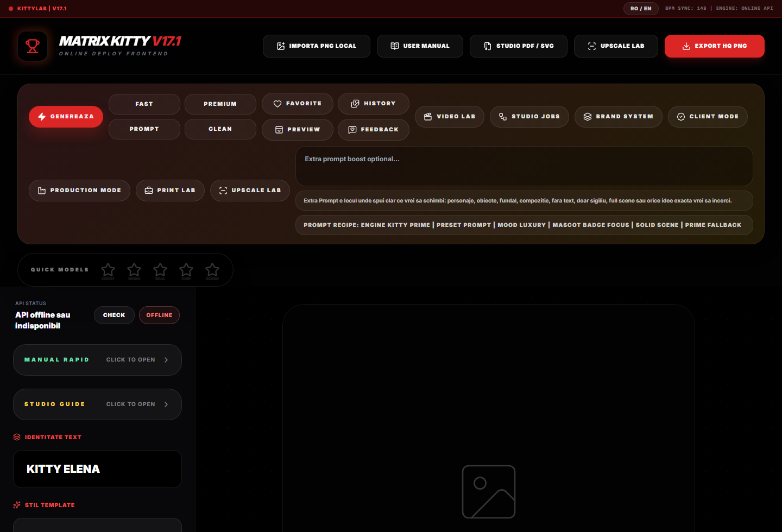
Task: Open the User Manual
Action: point(420,46)
